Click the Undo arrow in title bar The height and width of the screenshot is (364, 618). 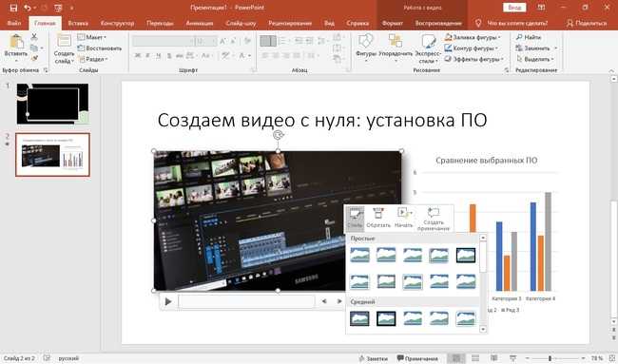(28, 8)
